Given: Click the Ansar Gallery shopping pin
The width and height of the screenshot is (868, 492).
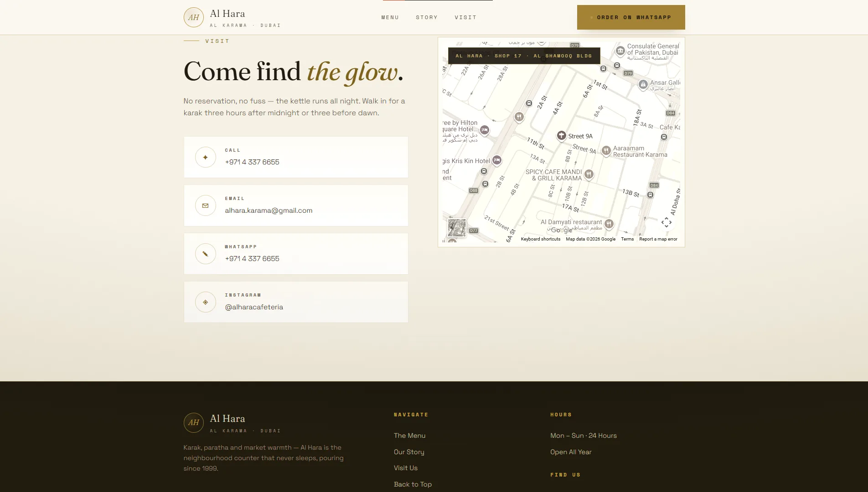Looking at the screenshot, I should pos(643,85).
